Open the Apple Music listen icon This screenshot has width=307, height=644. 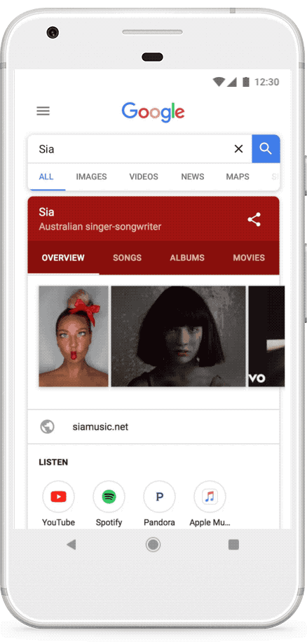pyautogui.click(x=210, y=497)
